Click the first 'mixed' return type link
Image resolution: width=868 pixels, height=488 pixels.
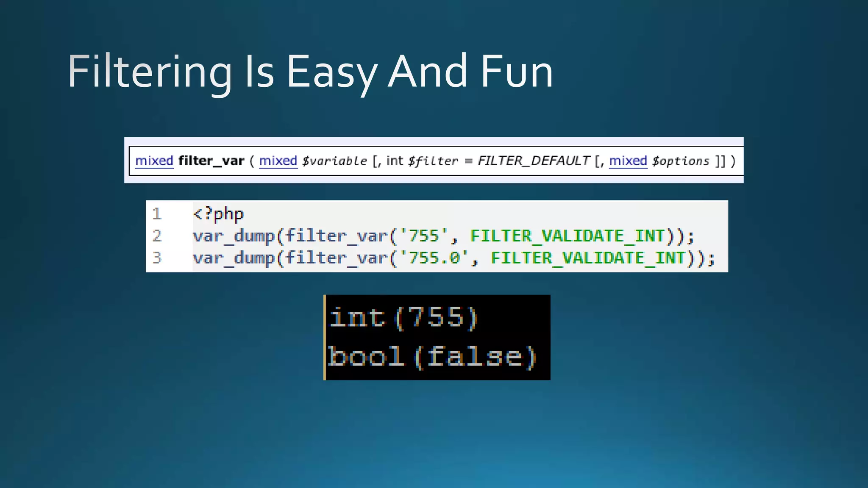point(154,161)
